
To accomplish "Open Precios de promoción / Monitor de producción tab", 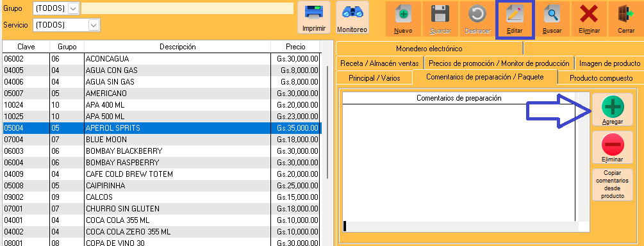I will pos(499,63).
